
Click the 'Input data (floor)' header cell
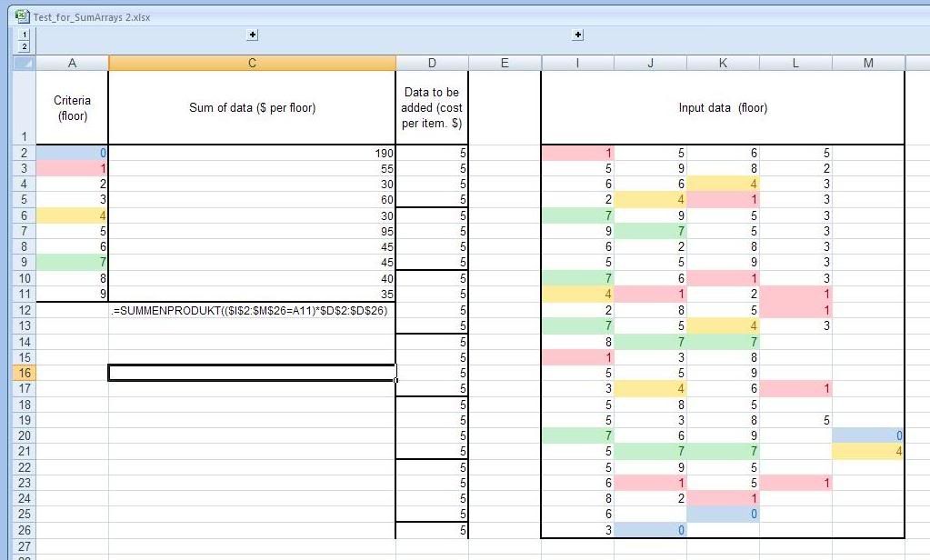pyautogui.click(x=723, y=108)
